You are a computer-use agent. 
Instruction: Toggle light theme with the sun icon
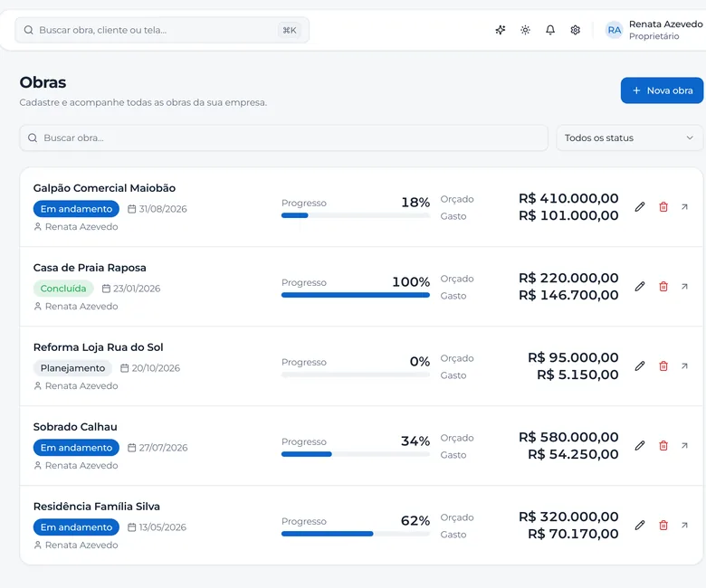(525, 30)
